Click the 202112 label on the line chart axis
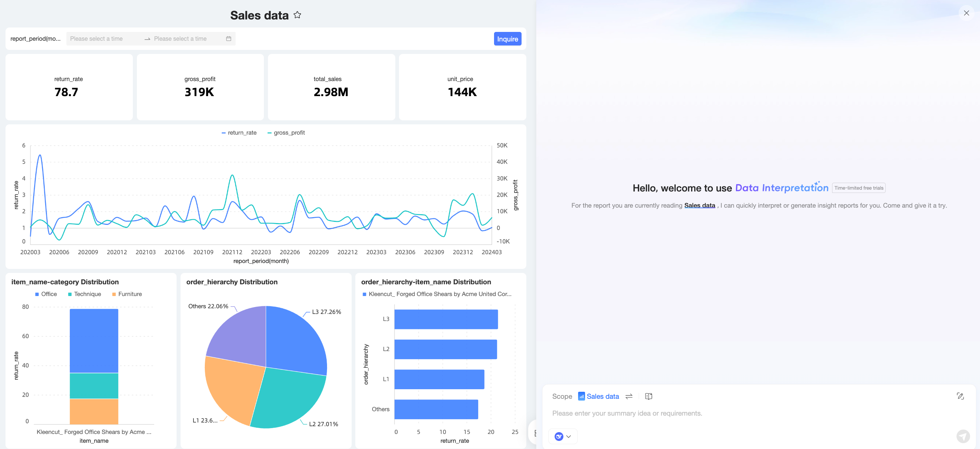Viewport: 980px width, 449px height. pos(232,252)
